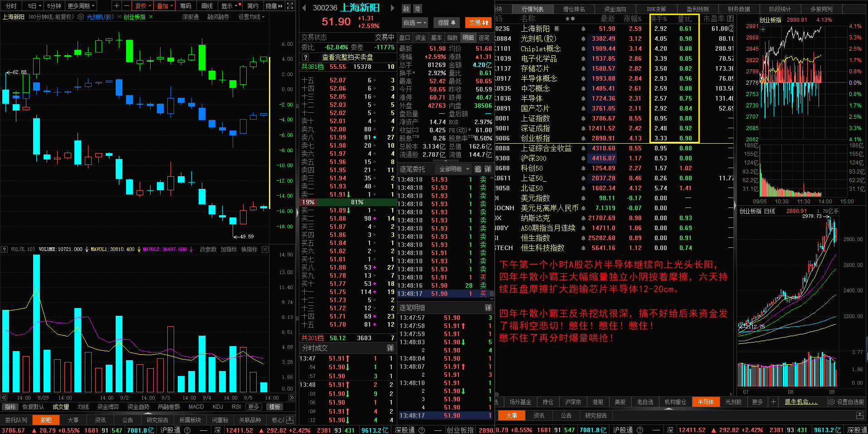Click the 详 detail icon in 分时成交 header

pos(390,348)
